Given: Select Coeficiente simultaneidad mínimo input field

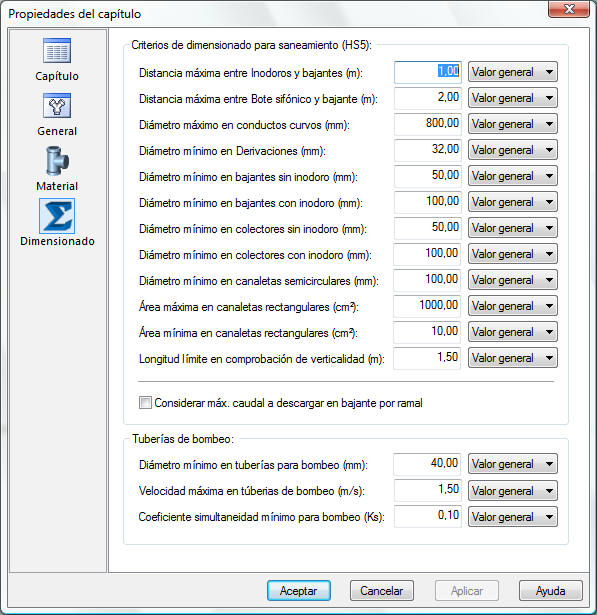Looking at the screenshot, I should tap(428, 516).
